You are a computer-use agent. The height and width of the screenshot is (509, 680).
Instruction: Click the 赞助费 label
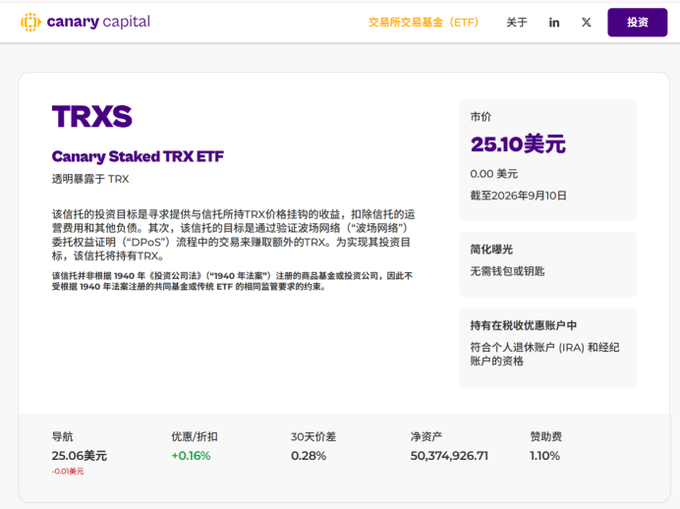[546, 437]
